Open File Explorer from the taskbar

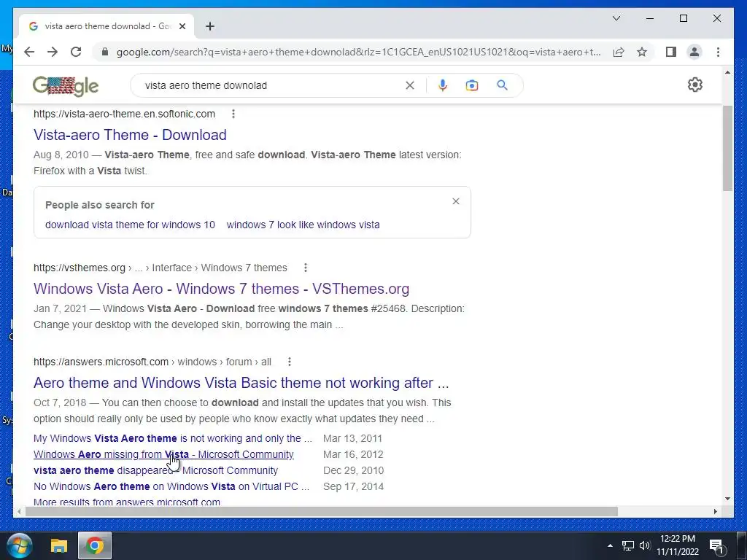(x=59, y=545)
